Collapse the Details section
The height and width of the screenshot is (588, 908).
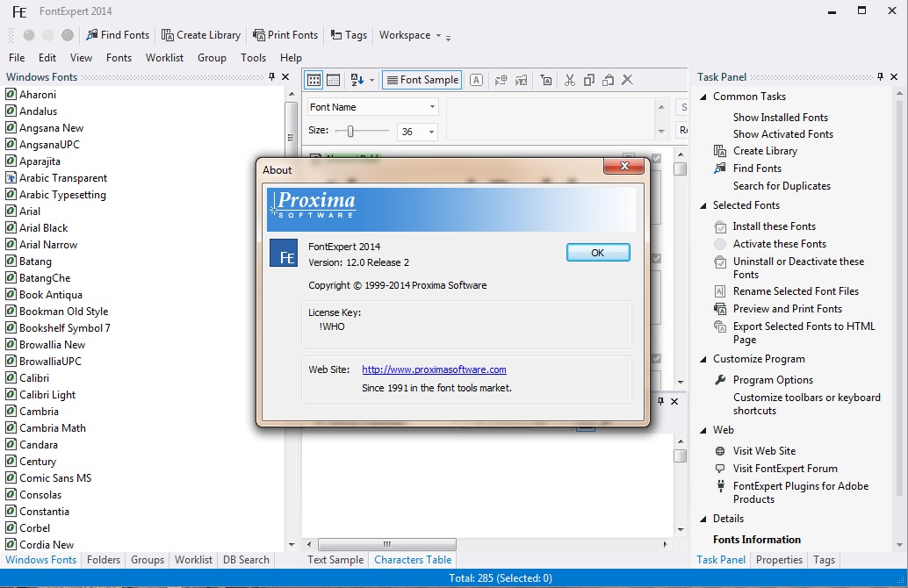(x=703, y=520)
